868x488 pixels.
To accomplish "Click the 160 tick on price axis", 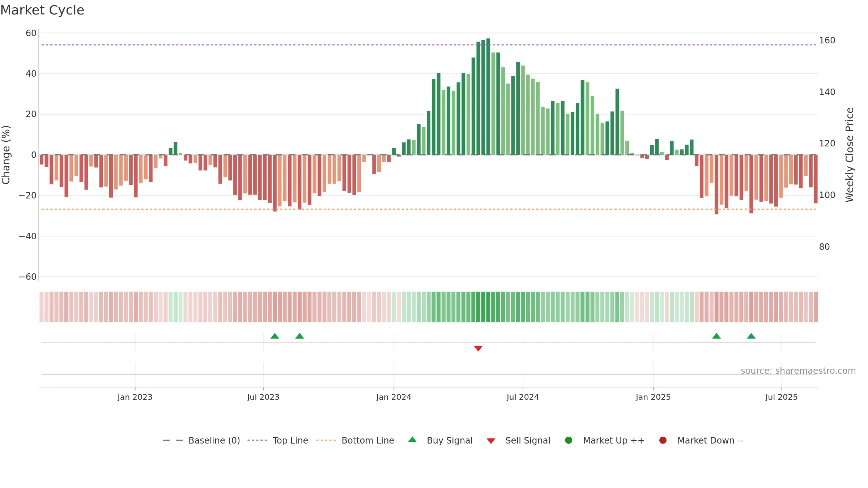I will tap(827, 40).
